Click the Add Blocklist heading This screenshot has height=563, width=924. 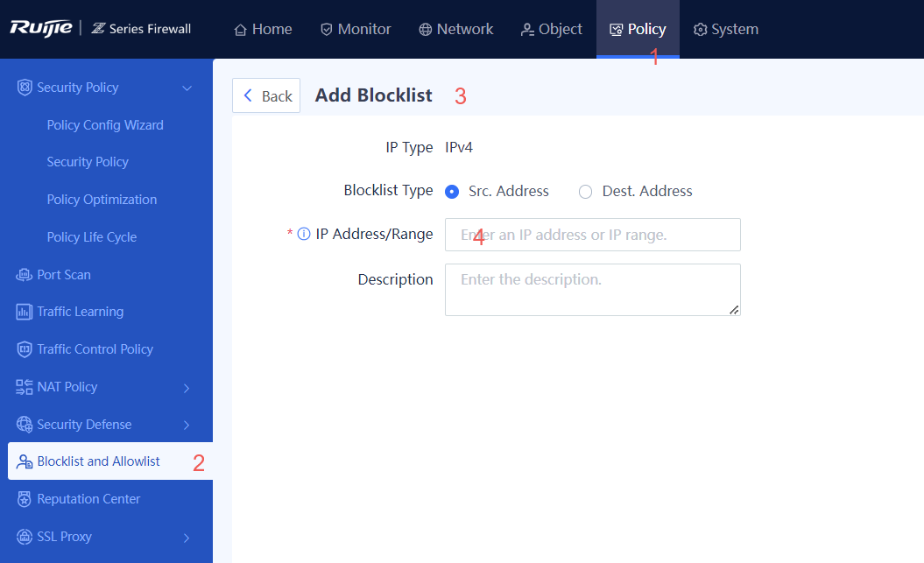tap(374, 95)
